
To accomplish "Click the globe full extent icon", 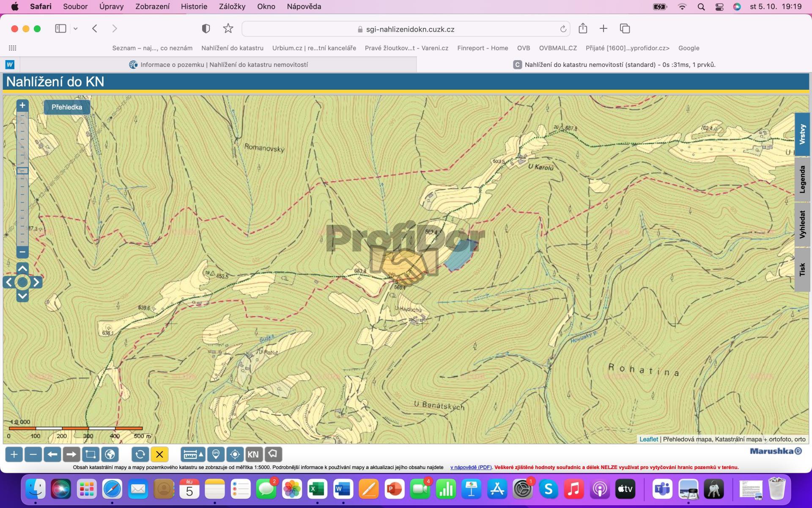I will [110, 454].
